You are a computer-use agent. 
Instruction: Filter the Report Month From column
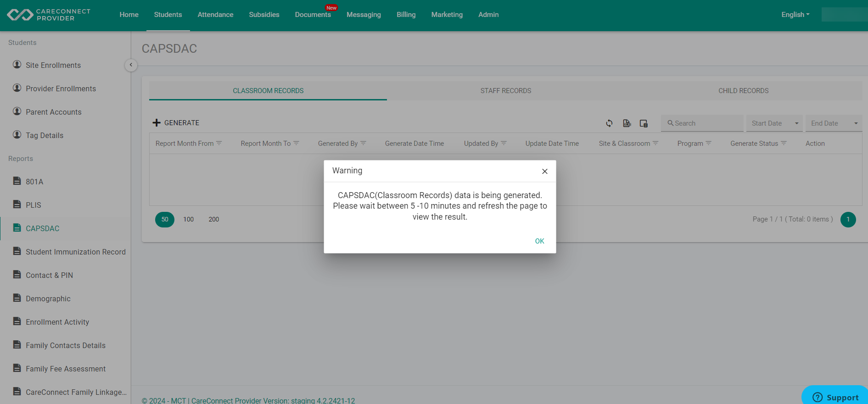(x=219, y=144)
